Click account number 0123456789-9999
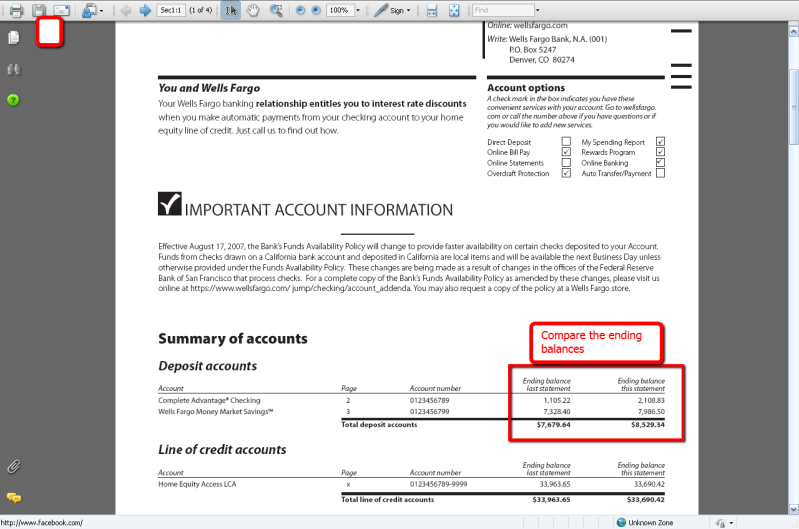Screen dimensions: 799x529 tap(438, 484)
